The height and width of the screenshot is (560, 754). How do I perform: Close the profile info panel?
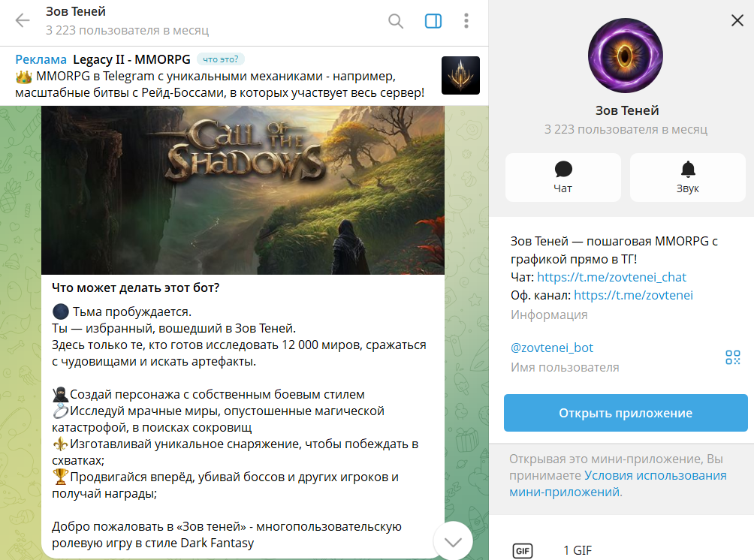737,20
